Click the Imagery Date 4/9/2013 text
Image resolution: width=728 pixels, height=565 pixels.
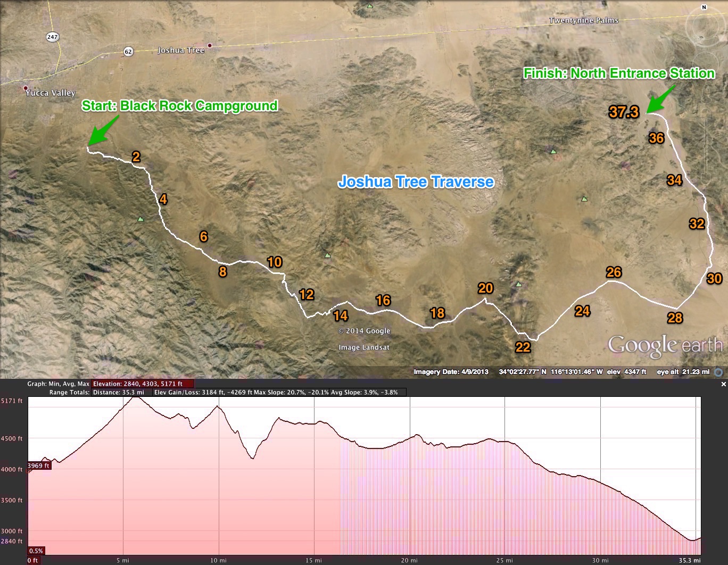(451, 372)
